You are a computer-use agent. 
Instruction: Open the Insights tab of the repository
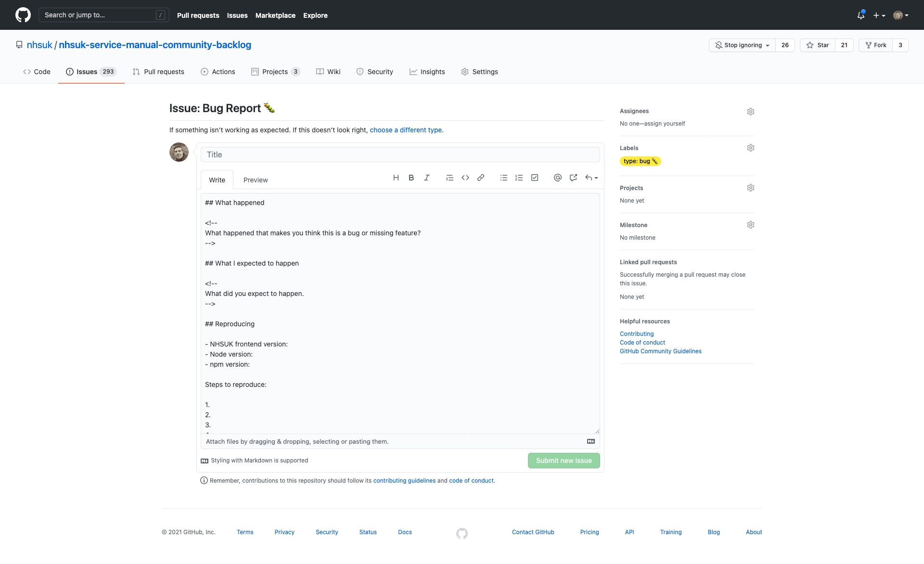(x=427, y=71)
